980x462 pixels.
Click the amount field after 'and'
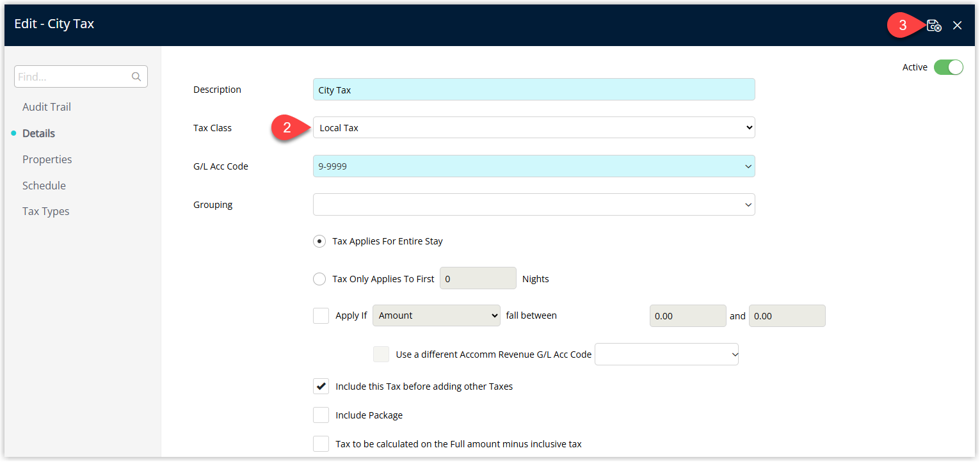coord(787,315)
